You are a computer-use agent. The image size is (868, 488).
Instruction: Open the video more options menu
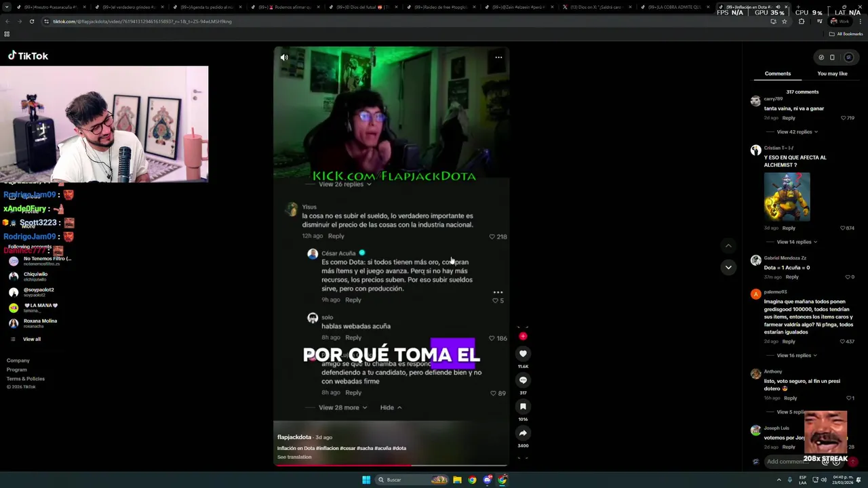[x=498, y=57]
